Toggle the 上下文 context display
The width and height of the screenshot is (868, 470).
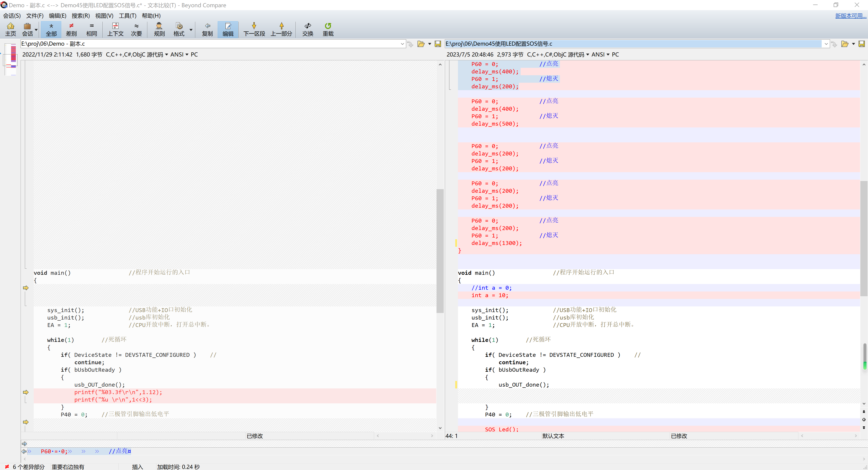coord(115,29)
